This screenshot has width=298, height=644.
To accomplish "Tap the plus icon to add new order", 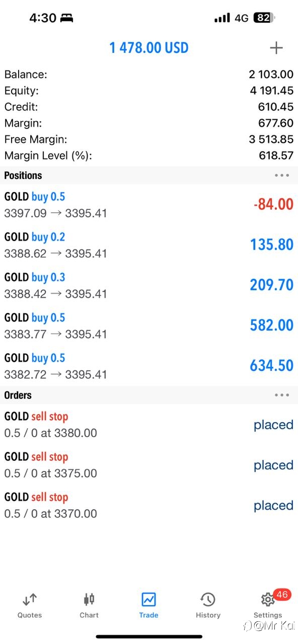I will tap(276, 48).
